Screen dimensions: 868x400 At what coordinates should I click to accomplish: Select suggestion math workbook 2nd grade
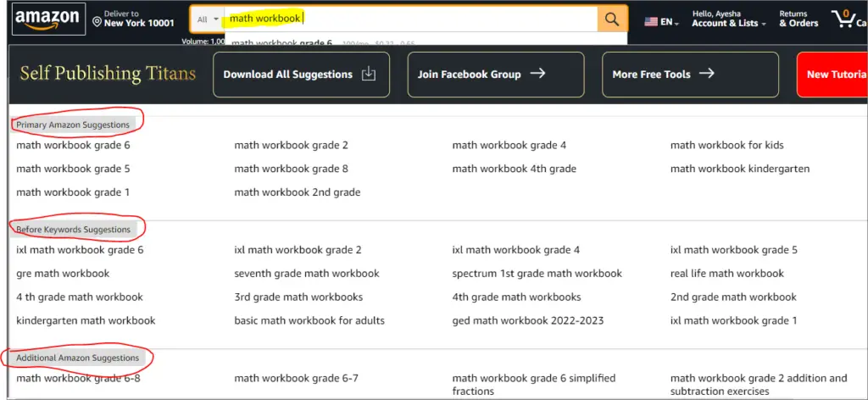298,192
